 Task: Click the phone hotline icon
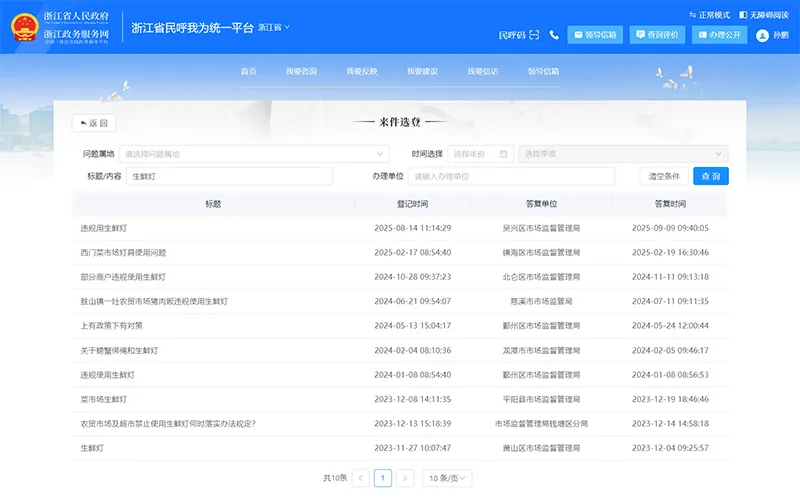(554, 35)
